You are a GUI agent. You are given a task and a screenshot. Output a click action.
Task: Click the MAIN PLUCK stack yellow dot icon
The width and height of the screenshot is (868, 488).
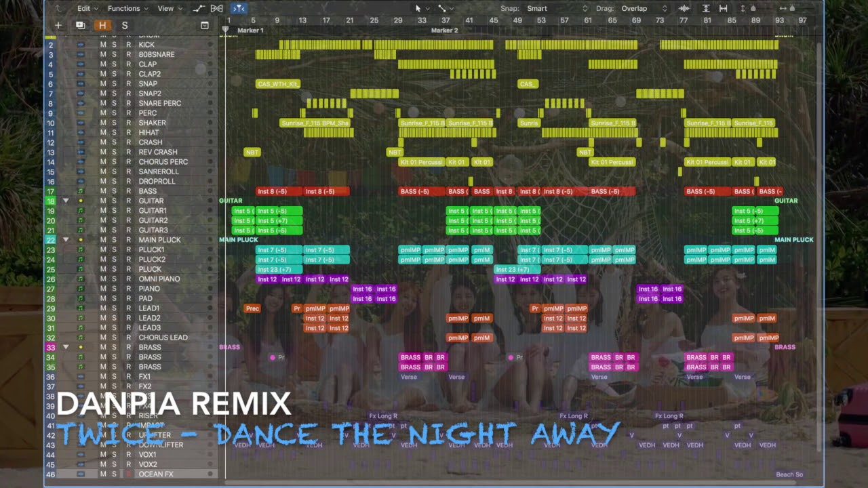pyautogui.click(x=81, y=240)
